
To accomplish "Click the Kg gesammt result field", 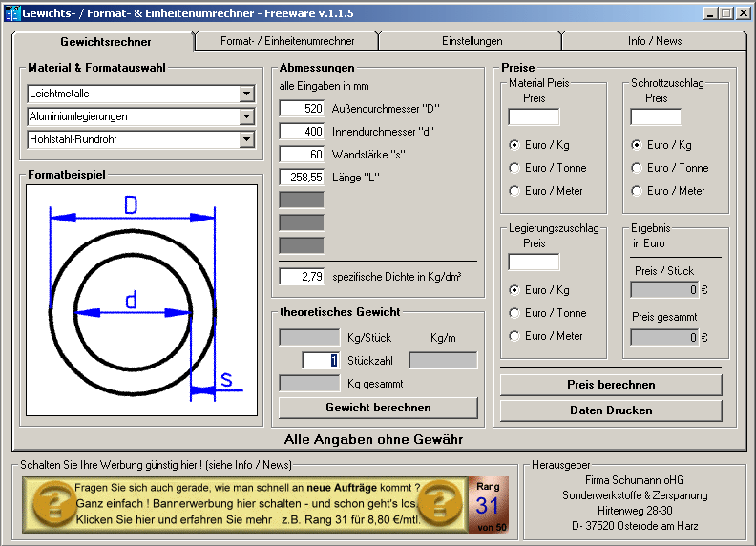I will (309, 384).
